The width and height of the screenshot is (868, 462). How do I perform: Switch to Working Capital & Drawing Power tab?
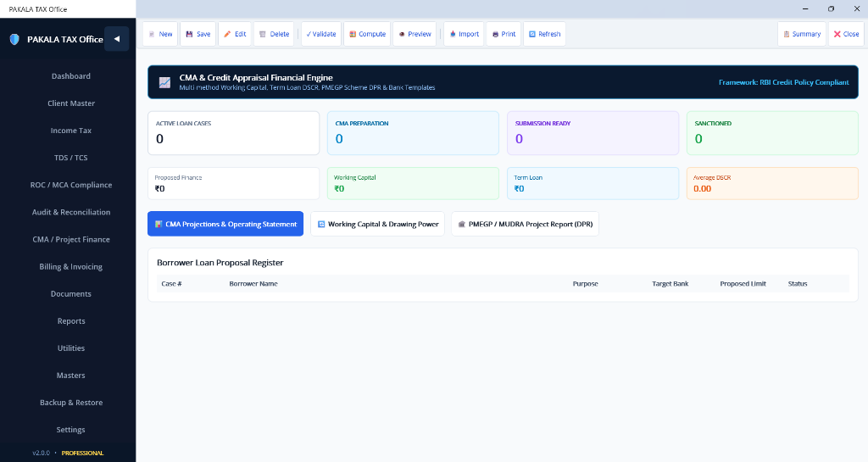click(377, 224)
